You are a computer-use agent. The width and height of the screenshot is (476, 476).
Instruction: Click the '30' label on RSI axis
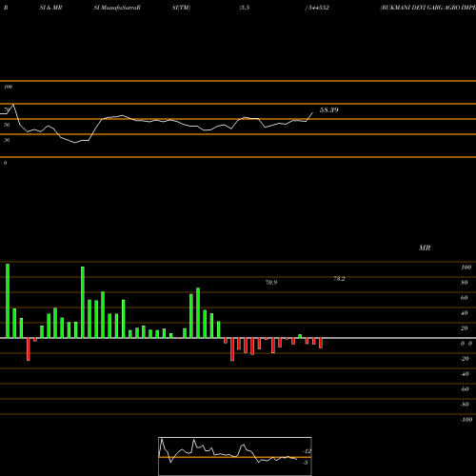(x=7, y=140)
